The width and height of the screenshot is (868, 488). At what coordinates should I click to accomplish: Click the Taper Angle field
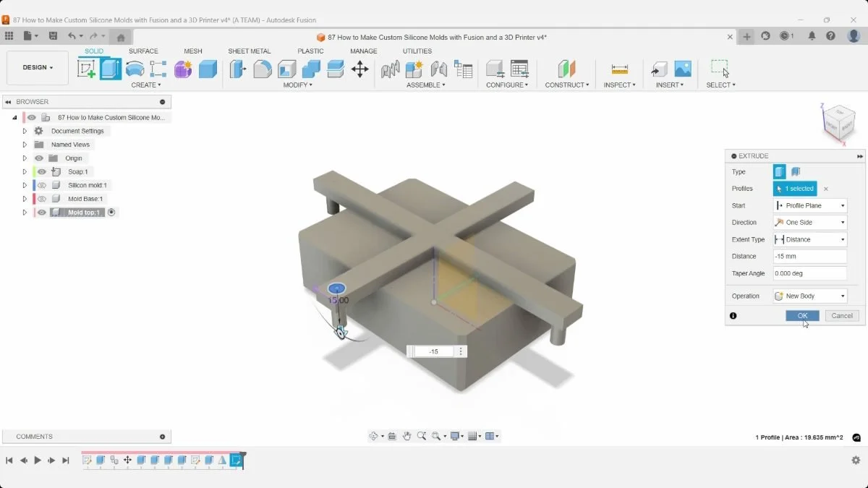809,273
